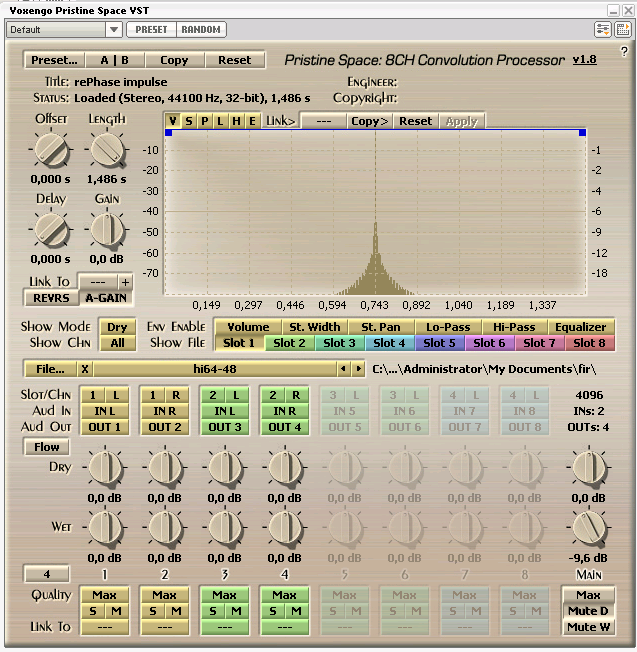Click the top Reset button
Screen dimensions: 637x652
[235, 60]
